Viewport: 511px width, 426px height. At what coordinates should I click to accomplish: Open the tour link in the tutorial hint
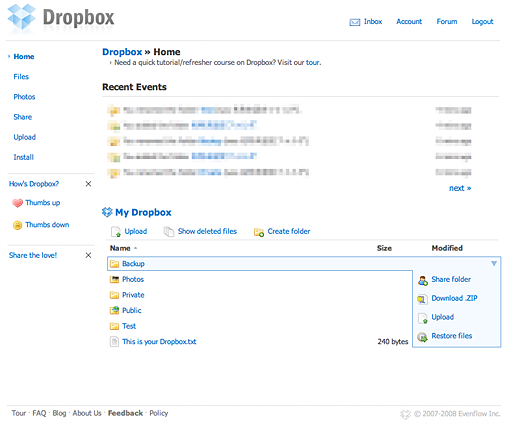tap(313, 62)
